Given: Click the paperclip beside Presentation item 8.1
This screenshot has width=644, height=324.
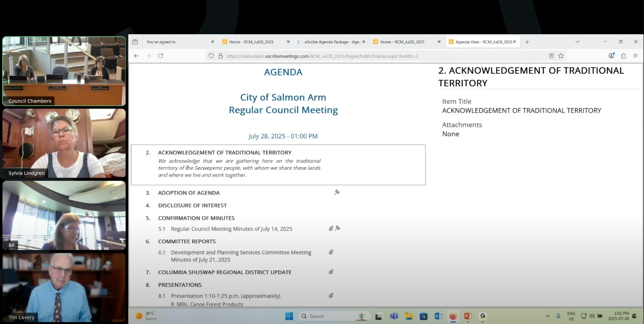Looking at the screenshot, I should (331, 295).
